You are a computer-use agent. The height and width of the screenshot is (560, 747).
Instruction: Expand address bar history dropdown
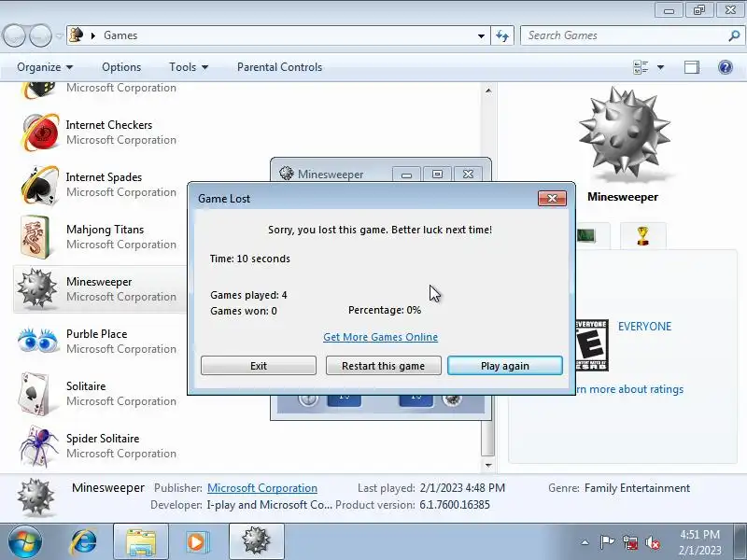coord(481,35)
